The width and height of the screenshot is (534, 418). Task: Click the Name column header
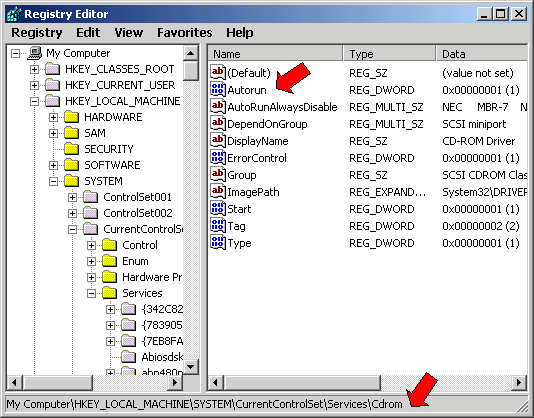(275, 54)
